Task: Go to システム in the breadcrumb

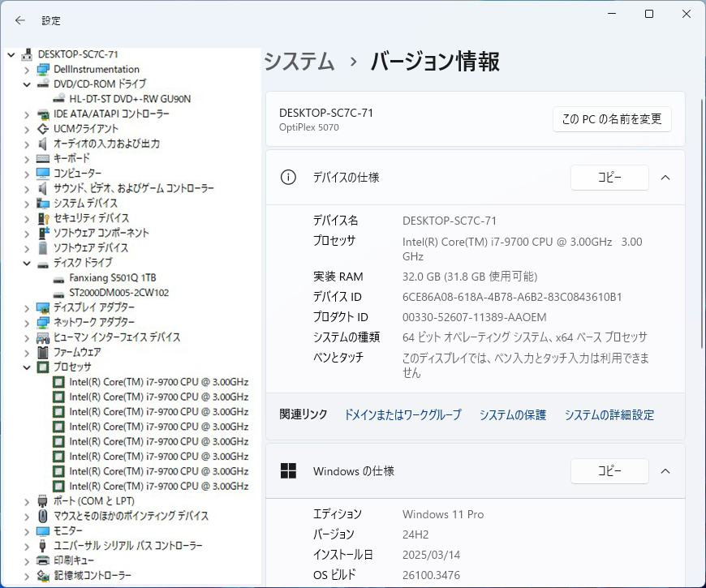Action: [x=299, y=61]
